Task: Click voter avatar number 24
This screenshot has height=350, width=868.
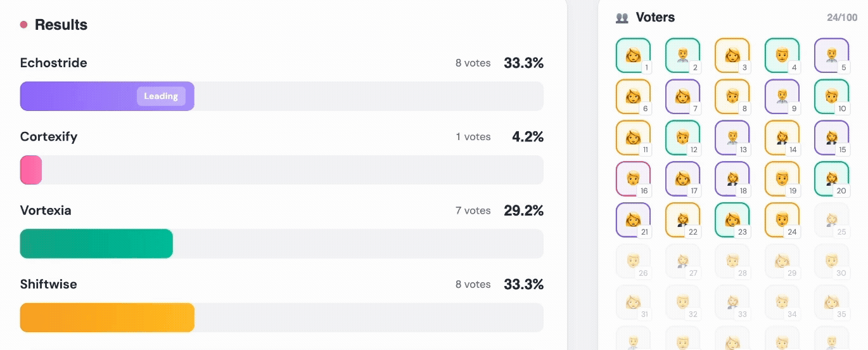Action: point(781,220)
